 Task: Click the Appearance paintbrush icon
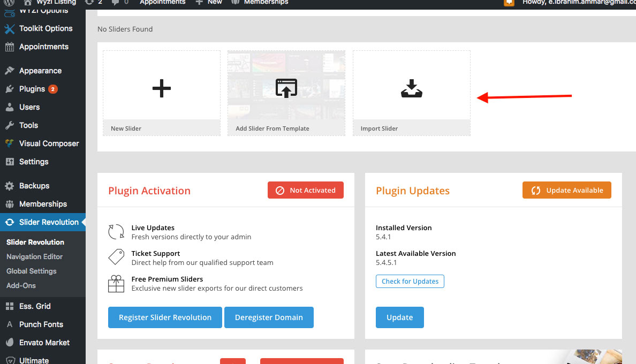pos(10,71)
